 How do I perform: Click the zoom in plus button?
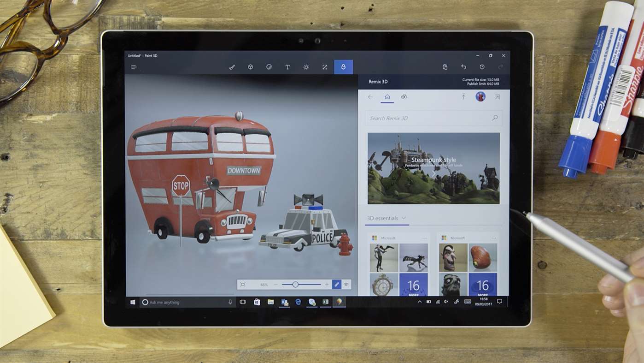tap(327, 285)
